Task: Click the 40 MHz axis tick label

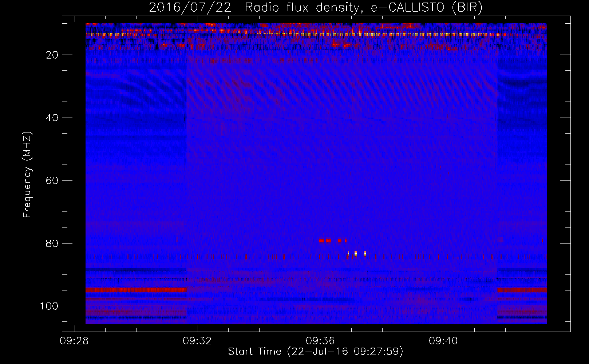Action: tap(52, 118)
